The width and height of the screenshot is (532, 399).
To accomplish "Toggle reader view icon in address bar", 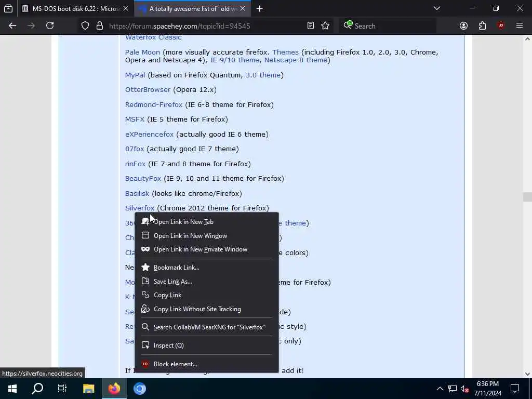I will (311, 26).
